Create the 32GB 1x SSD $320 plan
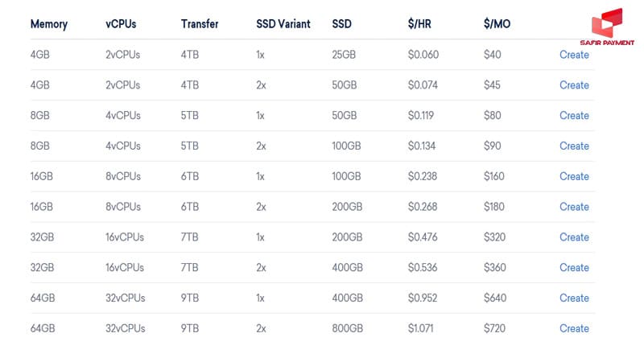The height and width of the screenshot is (362, 644). 574,237
